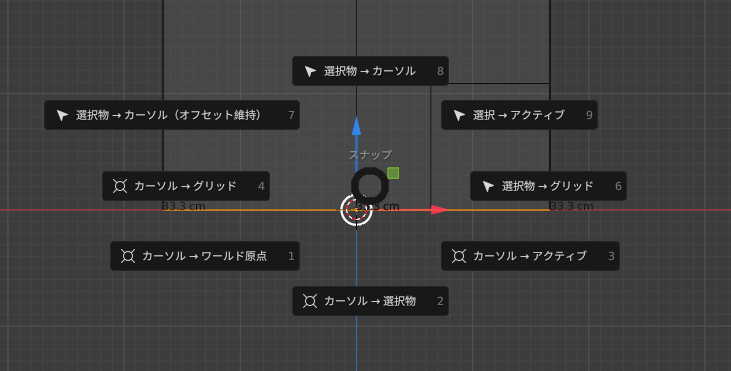Screen dimensions: 731x371
Task: Pick カーソル → グリッド from snap pie
Action: pyautogui.click(x=186, y=186)
